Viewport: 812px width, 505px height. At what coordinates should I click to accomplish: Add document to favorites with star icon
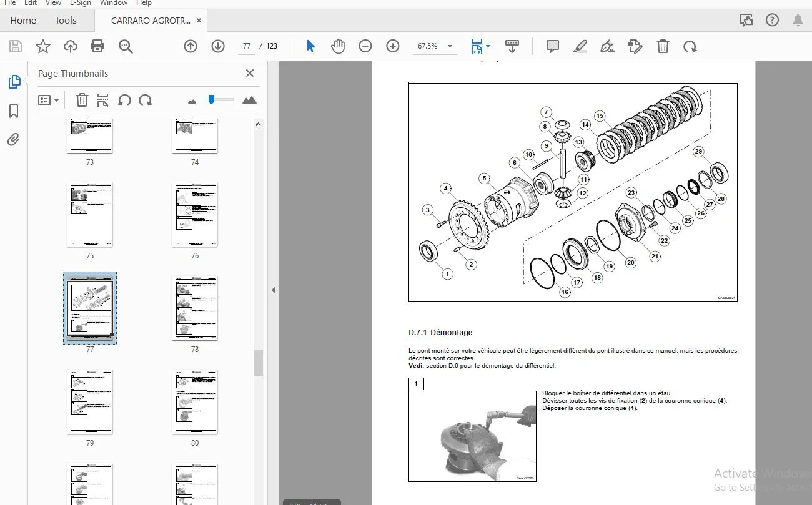coord(43,46)
